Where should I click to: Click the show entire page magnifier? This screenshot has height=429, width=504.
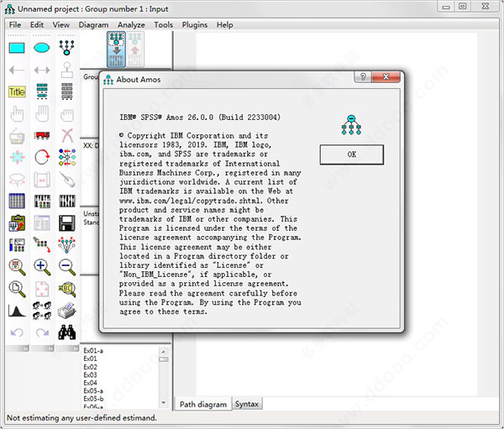coord(17,289)
